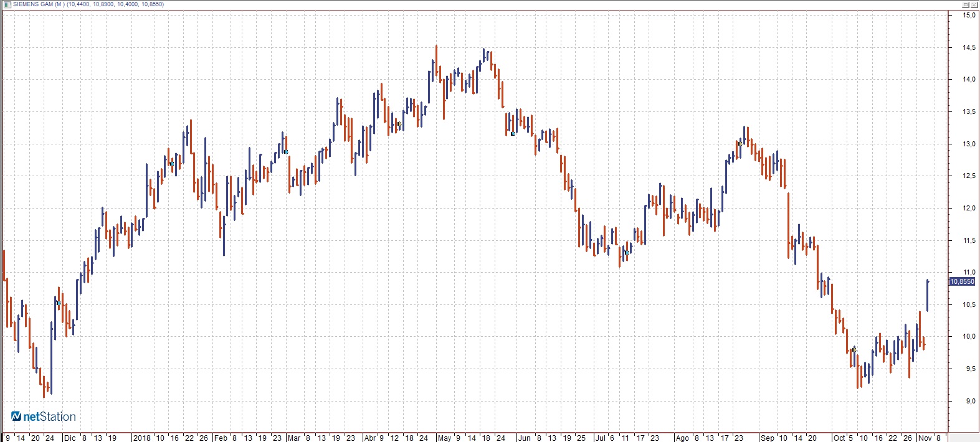This screenshot has height=442, width=980.
Task: Click the chart window icon beside SIEMENS GAM
Action: (x=6, y=4)
